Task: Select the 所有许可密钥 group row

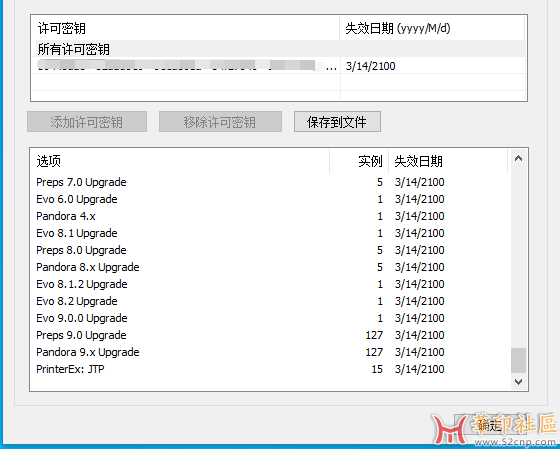Action: [279, 49]
